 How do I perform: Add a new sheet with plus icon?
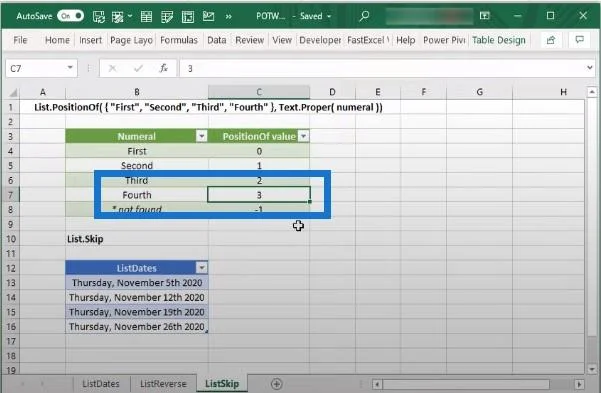tap(276, 383)
